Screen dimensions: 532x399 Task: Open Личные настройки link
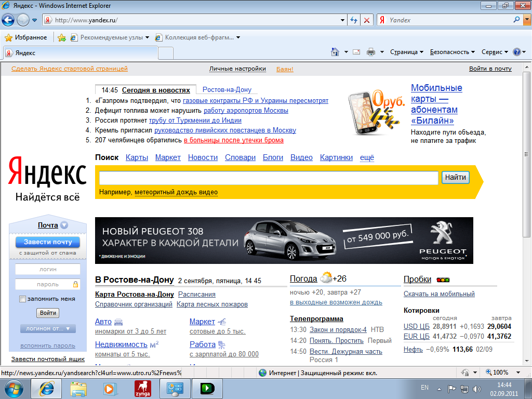click(x=237, y=69)
